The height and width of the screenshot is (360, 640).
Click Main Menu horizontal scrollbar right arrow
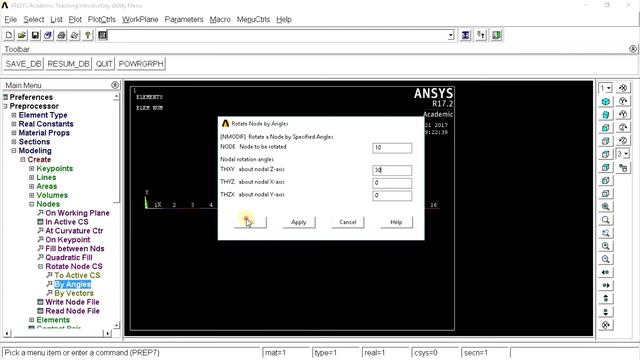coord(107,333)
